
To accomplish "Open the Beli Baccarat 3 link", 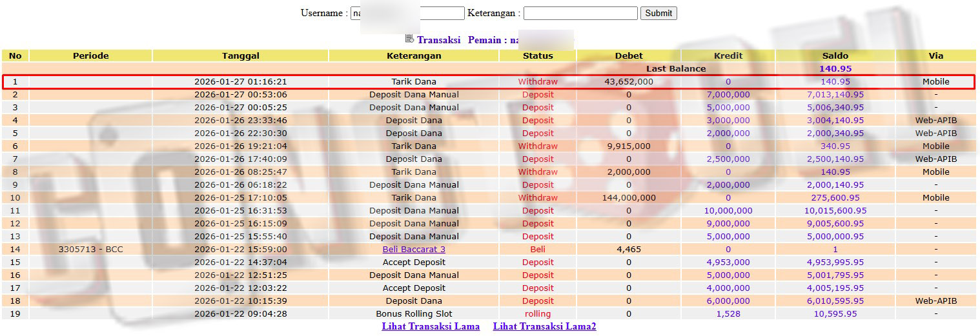I will [x=414, y=249].
